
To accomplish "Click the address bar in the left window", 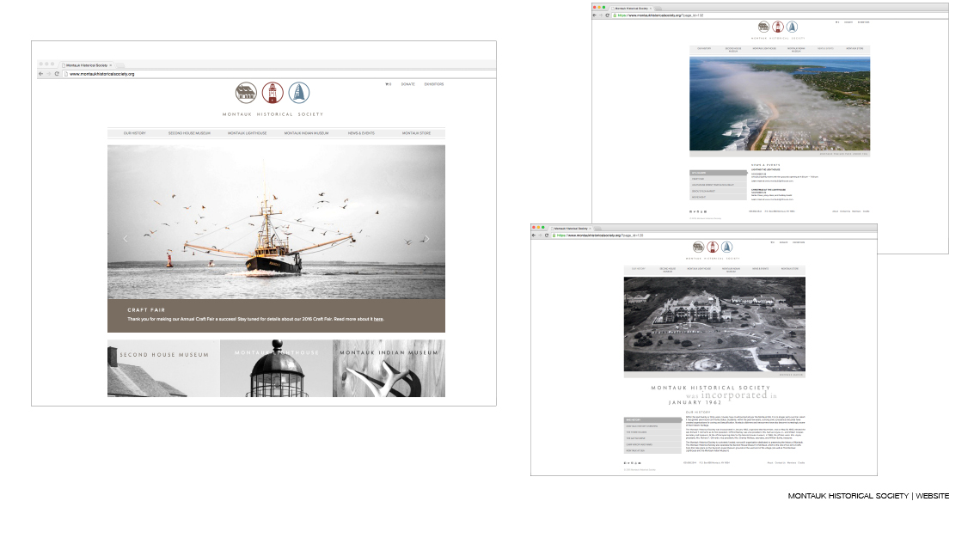I will (279, 74).
